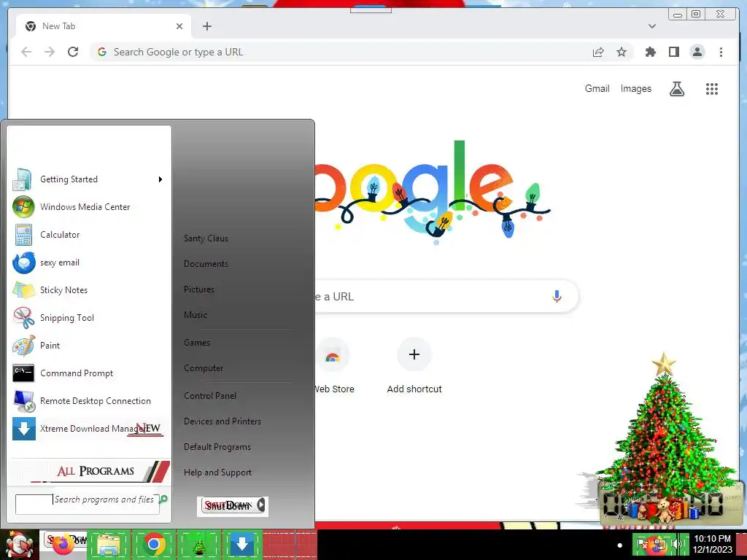
Task: Open Documents from Start menu
Action: (206, 264)
